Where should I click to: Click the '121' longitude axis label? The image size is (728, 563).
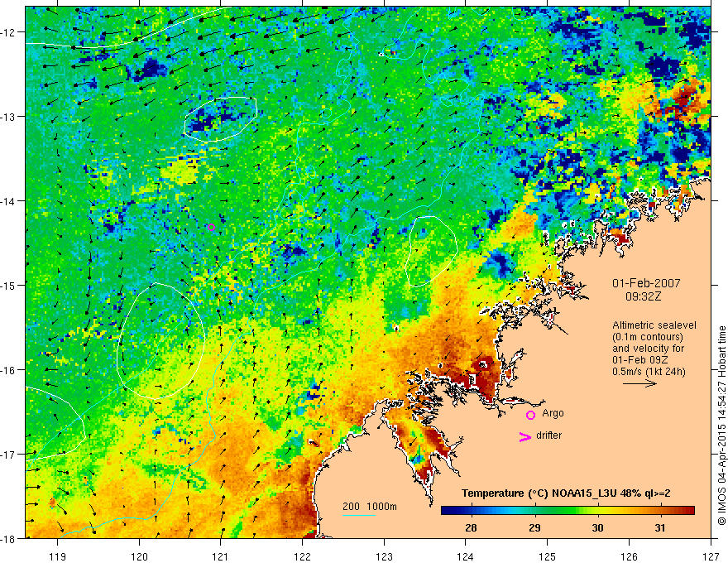coord(221,556)
